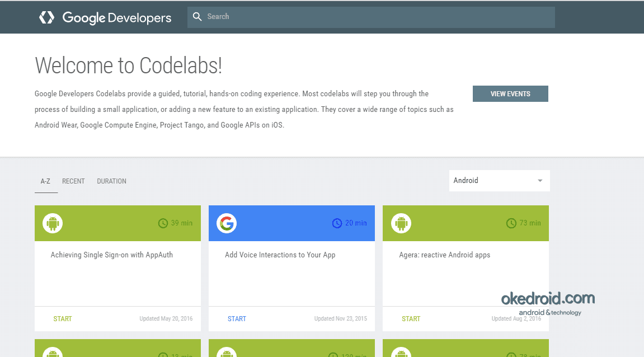Click the Google Developers logo icon
This screenshot has width=644, height=357.
tap(47, 17)
